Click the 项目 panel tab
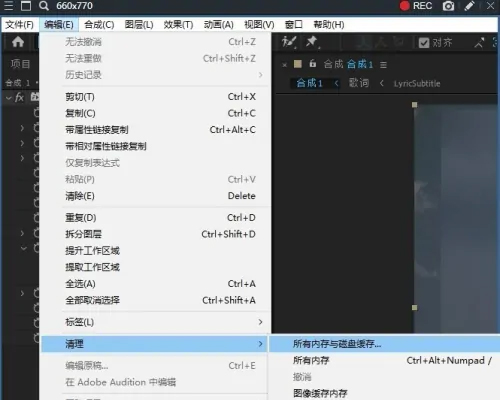The width and height of the screenshot is (500, 400). [x=20, y=63]
